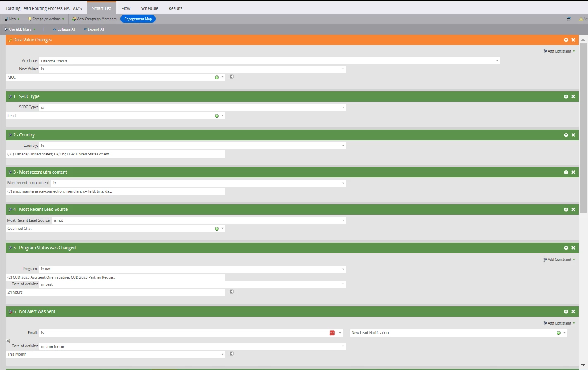Move up the 4 - Most Recent Lead Source filter
The height and width of the screenshot is (370, 588).
tap(566, 210)
